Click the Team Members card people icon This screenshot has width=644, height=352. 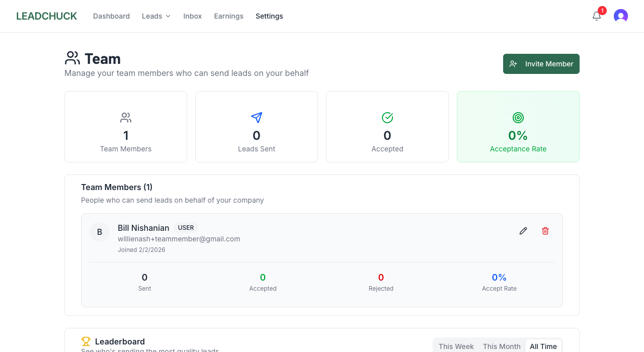(x=126, y=118)
